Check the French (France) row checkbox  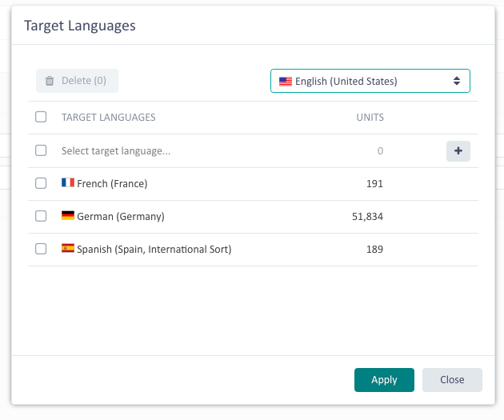[x=41, y=183]
